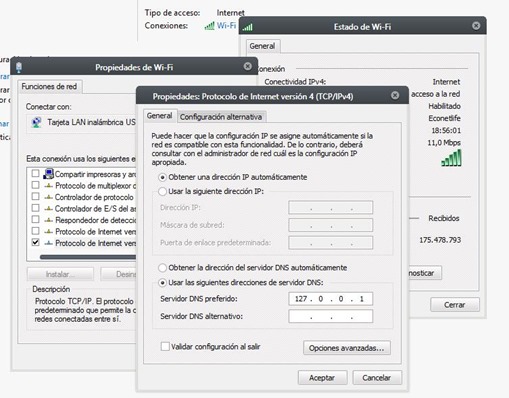Viewport: 509px width, 398px height.
Task: Select 'Funciones de red' tab
Action: click(49, 87)
